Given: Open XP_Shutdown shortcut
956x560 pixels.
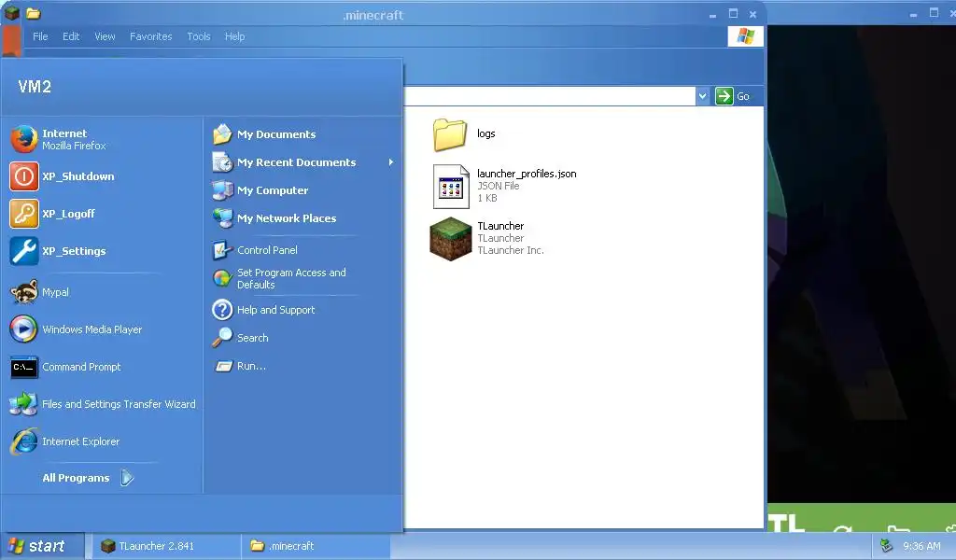Looking at the screenshot, I should coord(62,176).
